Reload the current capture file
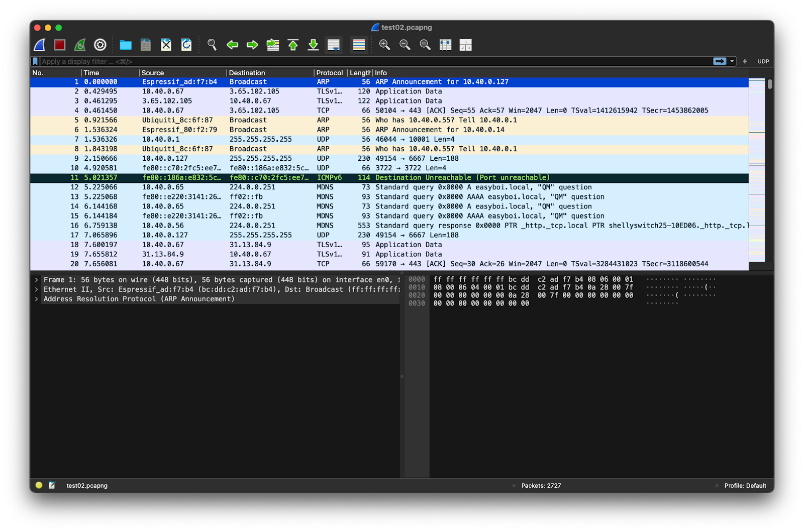The image size is (804, 532). pos(186,45)
